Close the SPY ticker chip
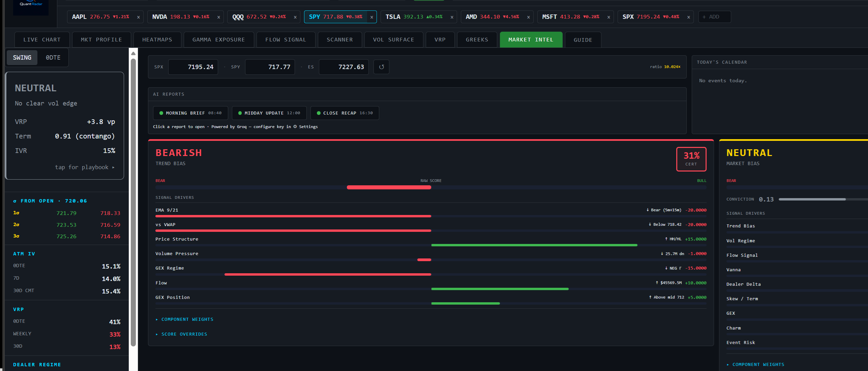Image resolution: width=868 pixels, height=371 pixels. coord(371,17)
